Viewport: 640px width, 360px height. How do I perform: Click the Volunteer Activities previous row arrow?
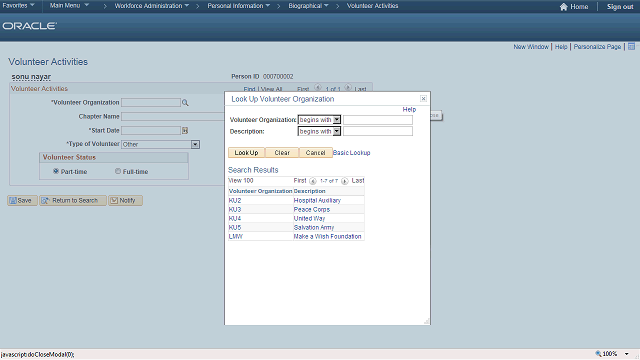click(x=318, y=88)
